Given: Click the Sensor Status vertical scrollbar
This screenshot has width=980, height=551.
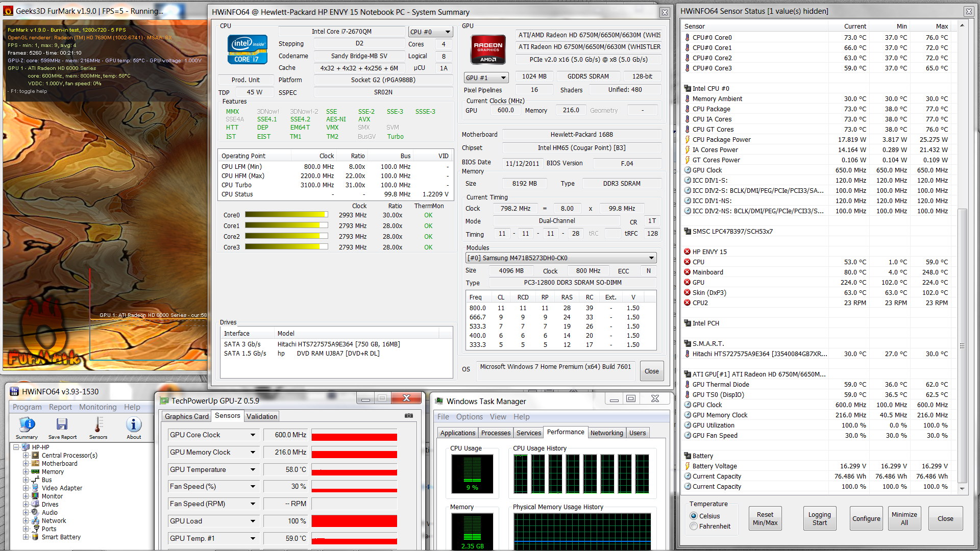Looking at the screenshot, I should 962,345.
